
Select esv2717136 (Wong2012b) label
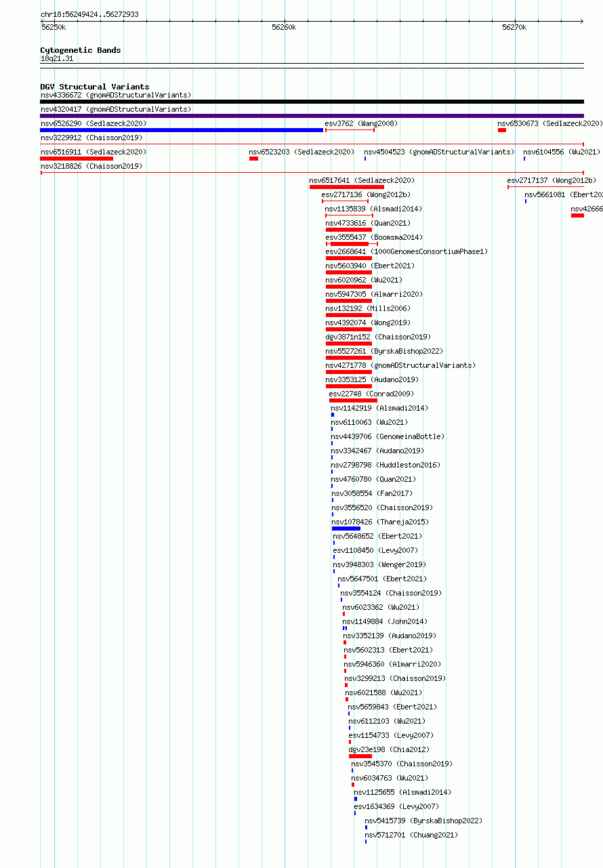coord(366,194)
